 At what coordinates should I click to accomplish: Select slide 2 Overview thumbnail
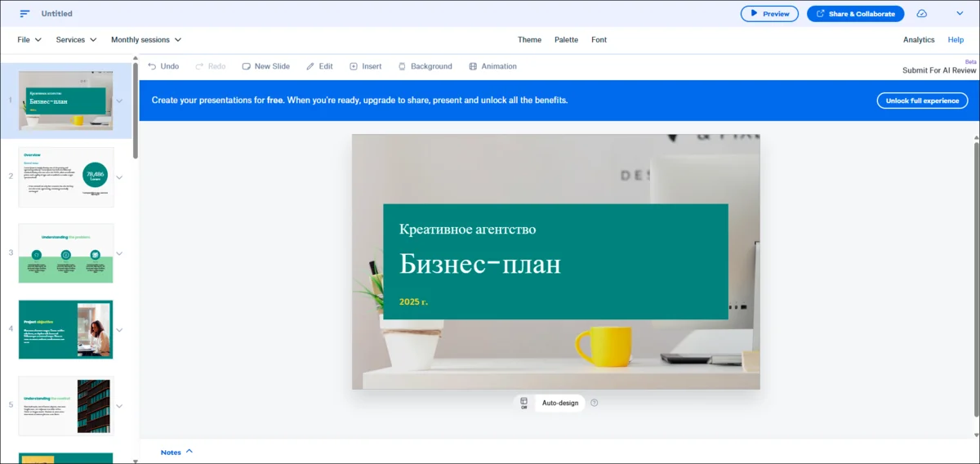(66, 176)
